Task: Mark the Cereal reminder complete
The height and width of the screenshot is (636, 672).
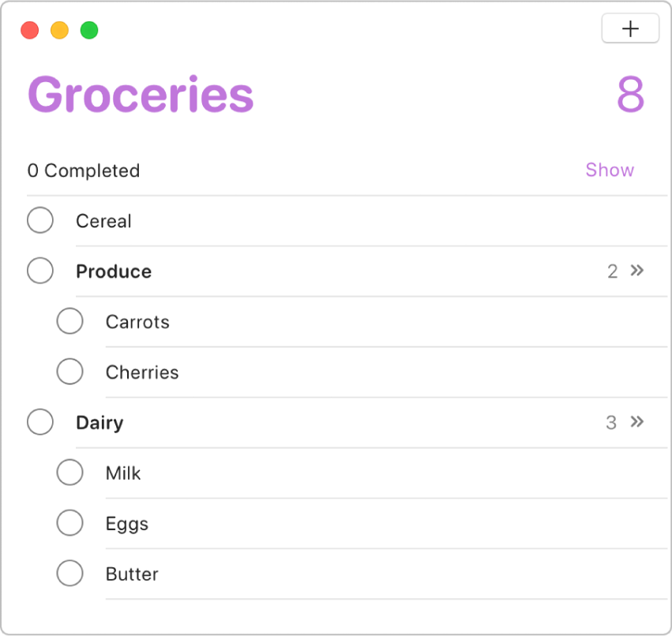Action: click(x=40, y=220)
